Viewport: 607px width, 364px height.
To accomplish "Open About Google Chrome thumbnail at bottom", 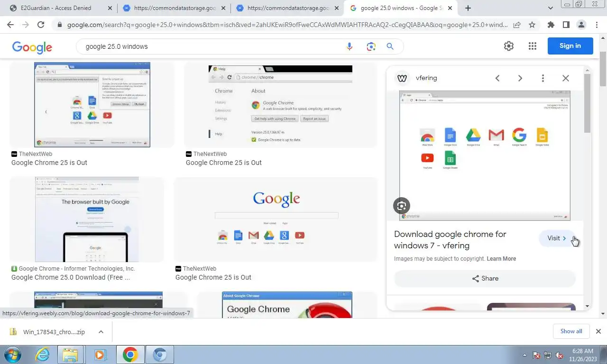I will (287, 305).
